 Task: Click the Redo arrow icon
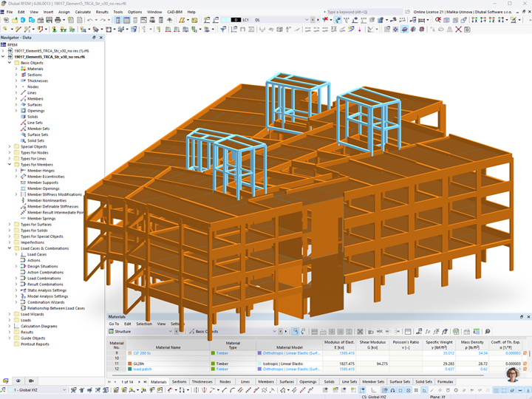point(103,20)
